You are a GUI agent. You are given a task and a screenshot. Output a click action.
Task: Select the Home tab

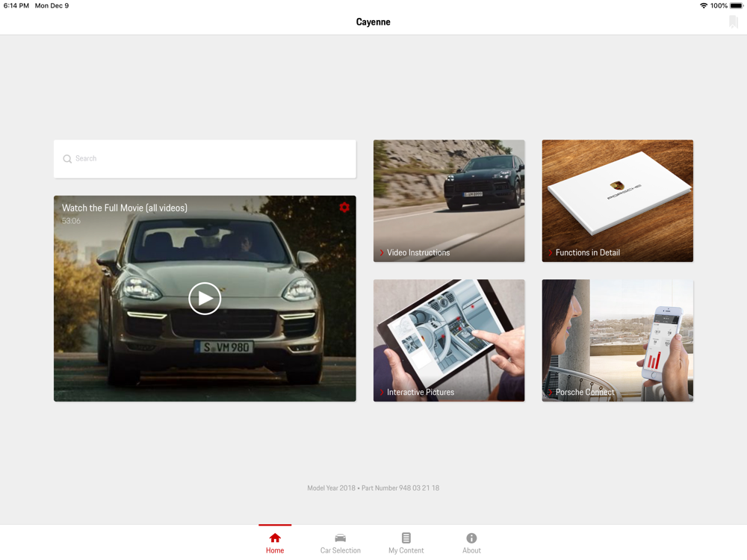pos(275,543)
